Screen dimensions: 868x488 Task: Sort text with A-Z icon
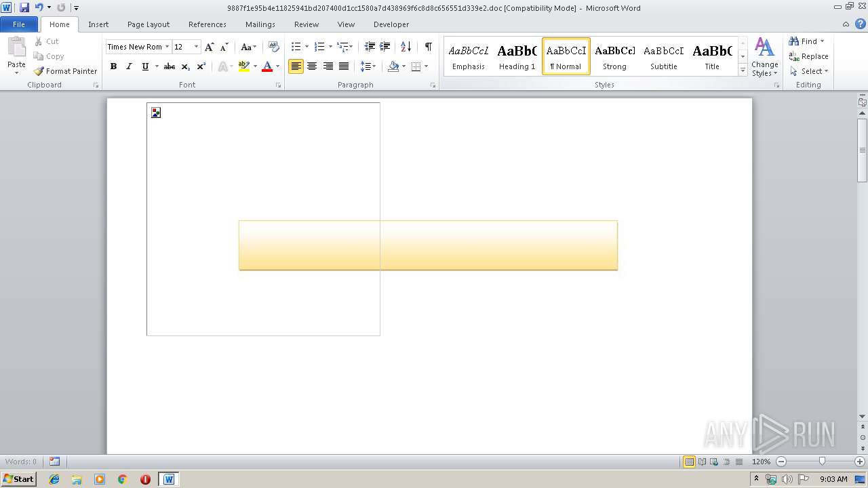coord(406,47)
